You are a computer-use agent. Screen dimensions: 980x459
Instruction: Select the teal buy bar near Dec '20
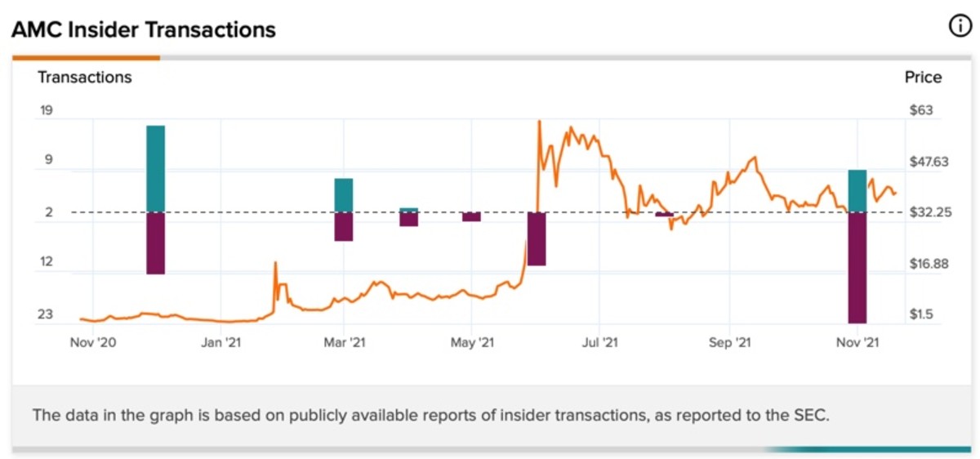(x=156, y=169)
